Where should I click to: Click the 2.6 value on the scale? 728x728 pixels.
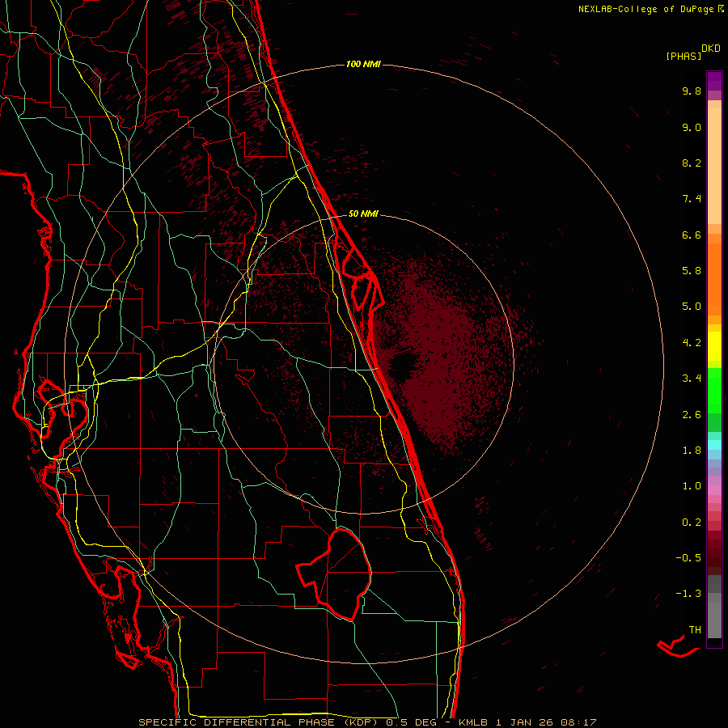coord(692,415)
